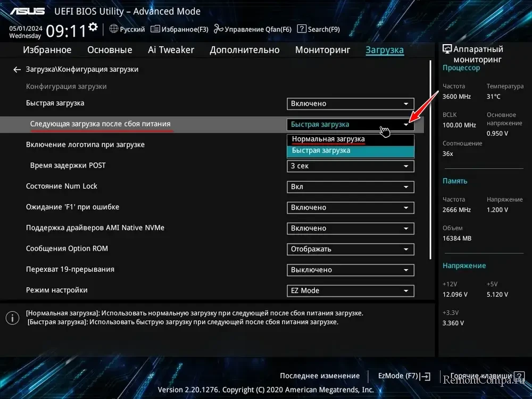Click the vertical scrollbar of the settings list
The image size is (532, 399).
pos(430,160)
